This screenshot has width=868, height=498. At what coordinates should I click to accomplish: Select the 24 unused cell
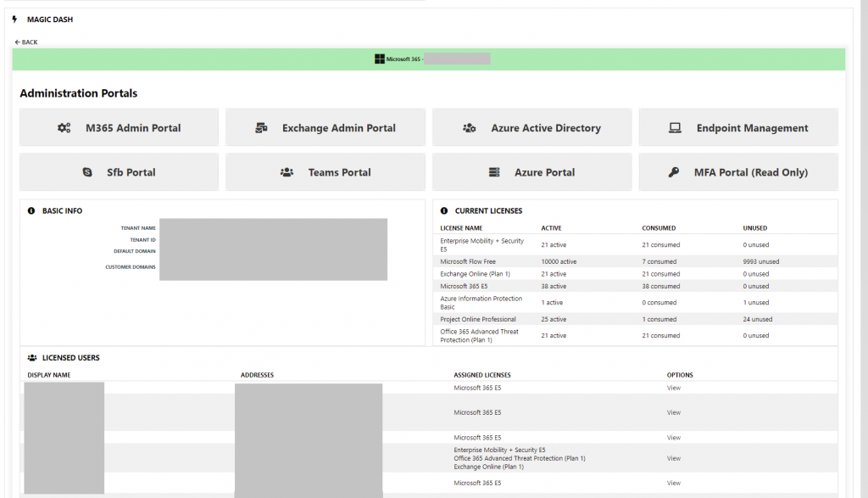click(x=757, y=319)
